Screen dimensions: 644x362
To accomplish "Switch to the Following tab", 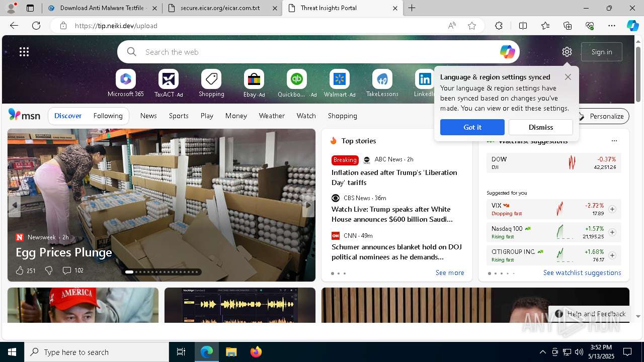I will click(x=108, y=116).
